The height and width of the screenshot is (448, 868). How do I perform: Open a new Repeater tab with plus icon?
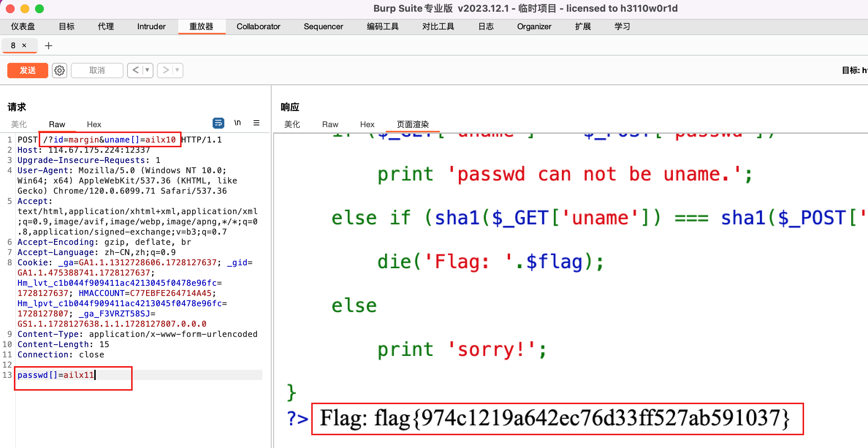click(x=48, y=45)
